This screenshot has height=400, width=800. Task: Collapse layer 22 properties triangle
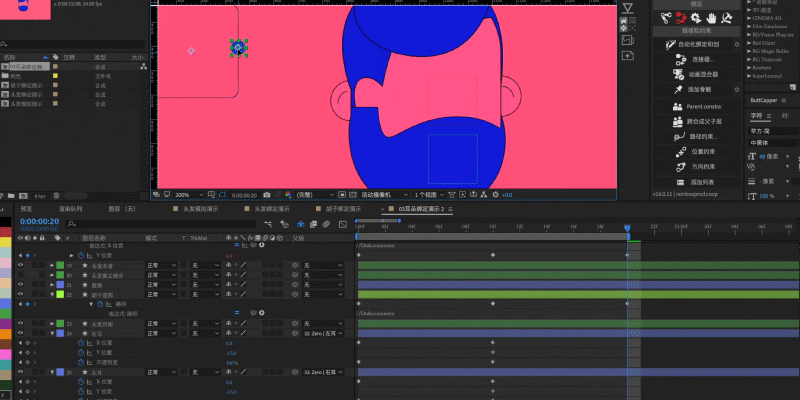coord(52,294)
